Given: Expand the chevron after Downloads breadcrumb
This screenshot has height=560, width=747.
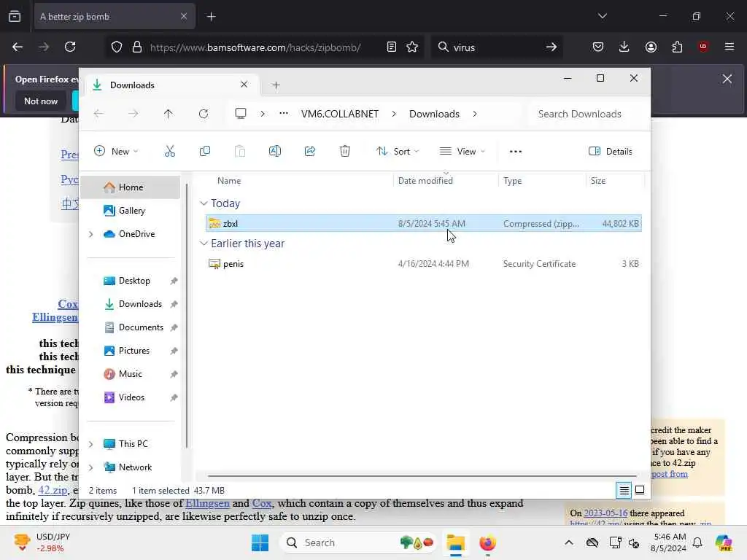Looking at the screenshot, I should pyautogui.click(x=475, y=114).
